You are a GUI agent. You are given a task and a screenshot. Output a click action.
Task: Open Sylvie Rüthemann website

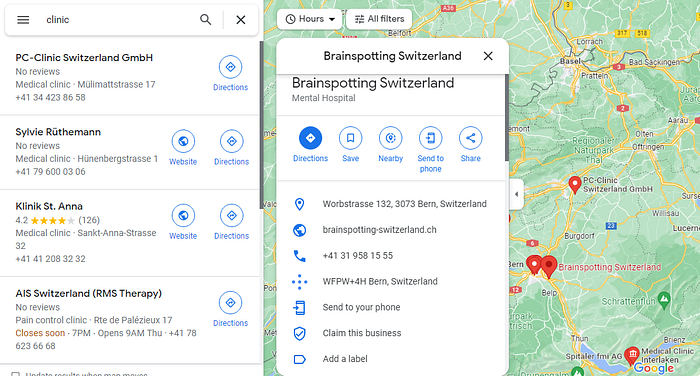pyautogui.click(x=183, y=148)
